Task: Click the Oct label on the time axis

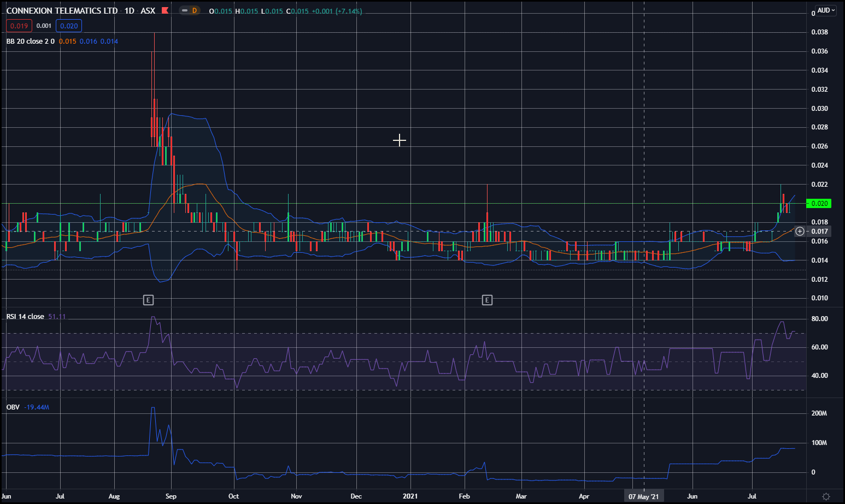Action: click(x=233, y=496)
